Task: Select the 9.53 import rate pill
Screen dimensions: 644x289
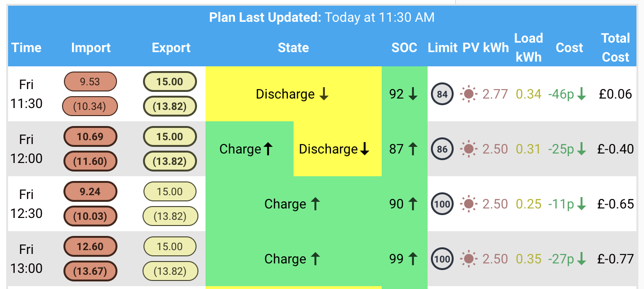Action: pos(90,81)
